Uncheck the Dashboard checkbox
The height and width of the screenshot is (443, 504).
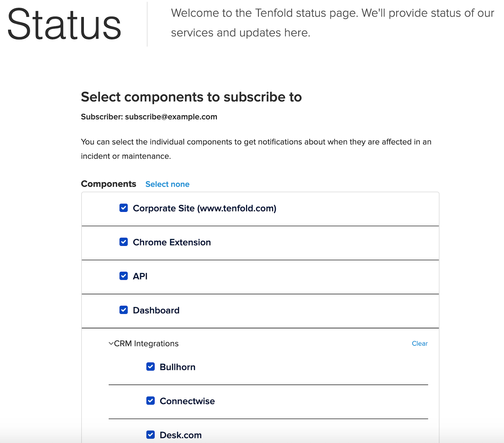click(123, 310)
